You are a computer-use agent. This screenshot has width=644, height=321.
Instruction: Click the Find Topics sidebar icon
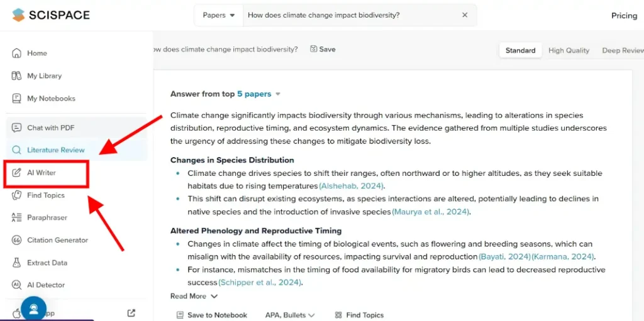pos(17,195)
